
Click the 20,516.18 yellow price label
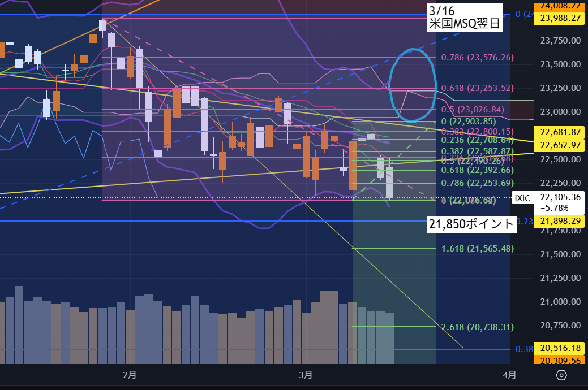tap(560, 348)
